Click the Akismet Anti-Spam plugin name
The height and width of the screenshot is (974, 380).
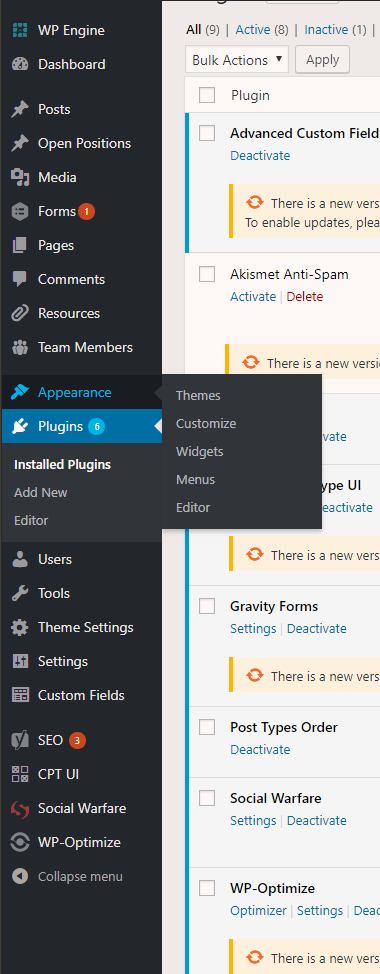pos(289,274)
